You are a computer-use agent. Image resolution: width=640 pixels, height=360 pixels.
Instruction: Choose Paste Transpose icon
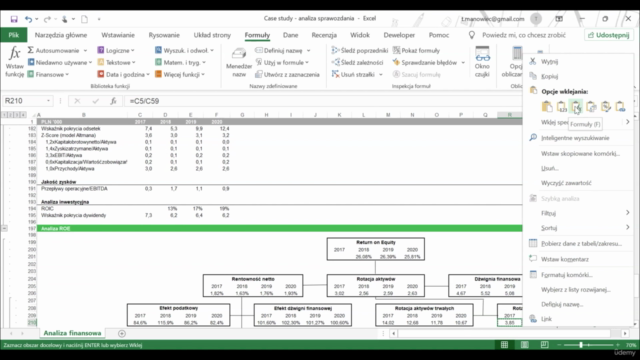click(x=591, y=107)
